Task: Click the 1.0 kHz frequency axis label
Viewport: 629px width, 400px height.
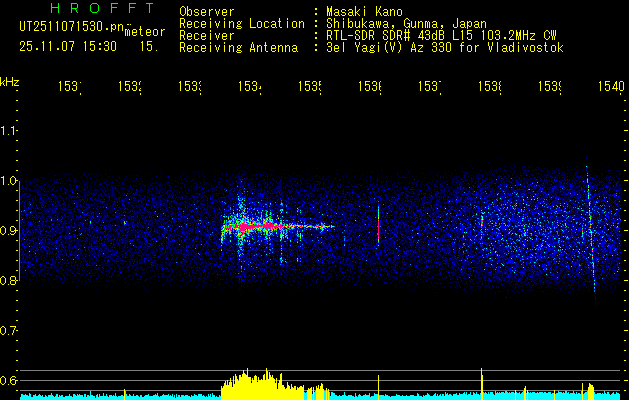Action: coord(8,181)
